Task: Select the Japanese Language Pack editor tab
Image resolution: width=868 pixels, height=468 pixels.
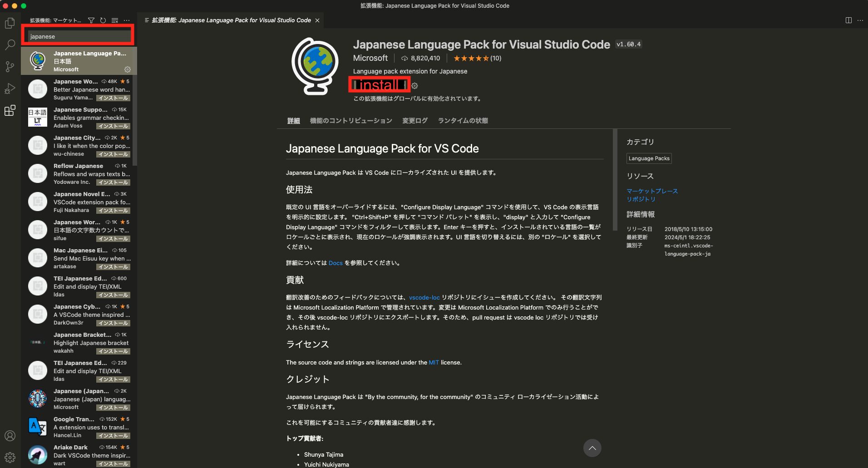Action: pos(231,20)
